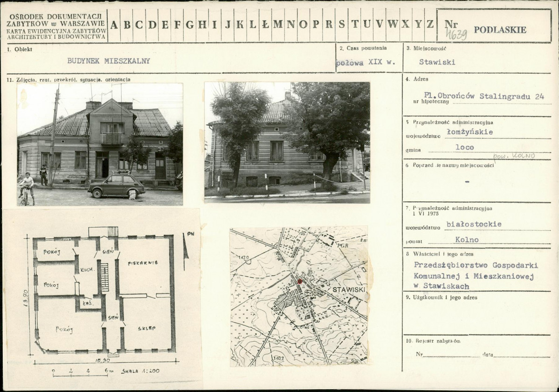Image resolution: width=559 pixels, height=392 pixels.
Task: Click the powiat field Kolno
Action: [x=467, y=240]
